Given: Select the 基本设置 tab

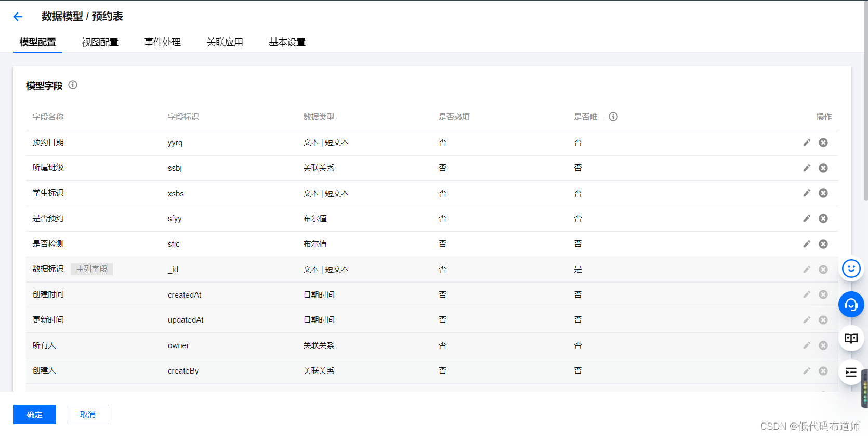Looking at the screenshot, I should 287,42.
